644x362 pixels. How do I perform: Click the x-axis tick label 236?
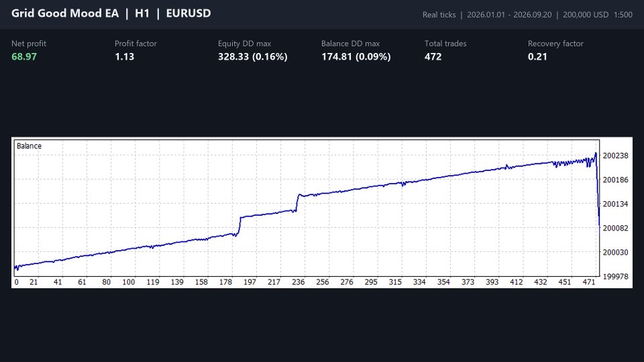point(298,282)
